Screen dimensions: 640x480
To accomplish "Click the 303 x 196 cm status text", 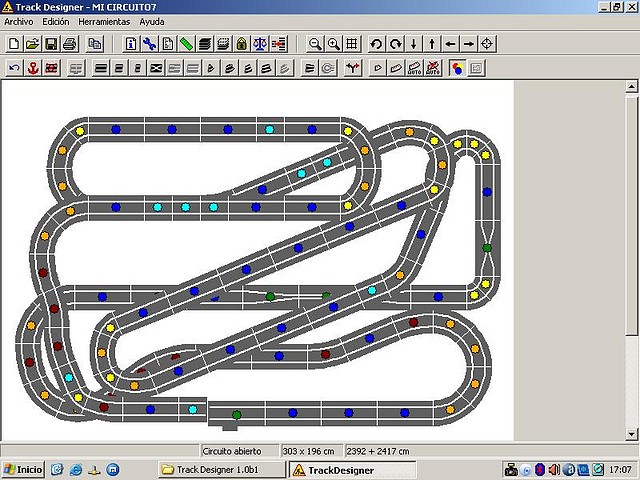I will point(308,451).
